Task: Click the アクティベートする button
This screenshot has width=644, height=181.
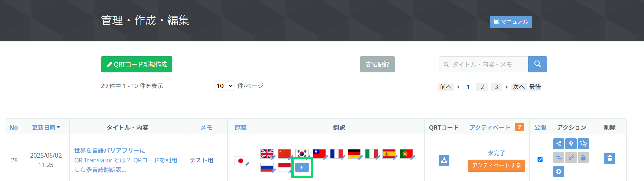Action: (496, 165)
